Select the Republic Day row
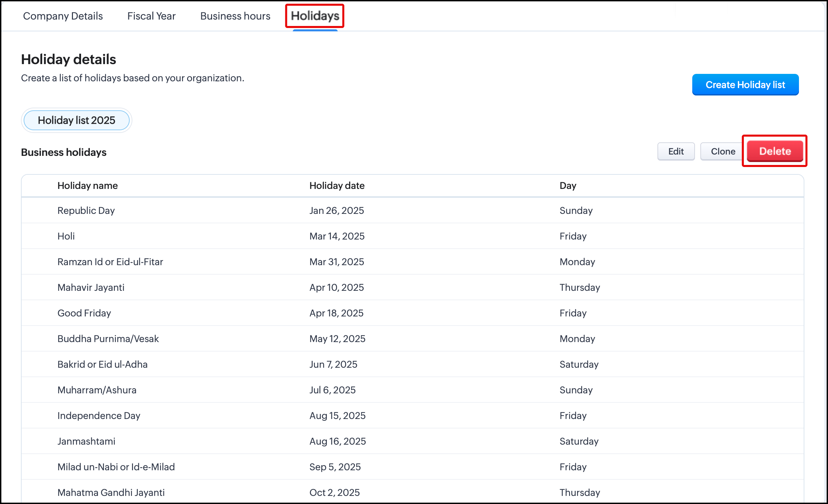 pyautogui.click(x=86, y=211)
